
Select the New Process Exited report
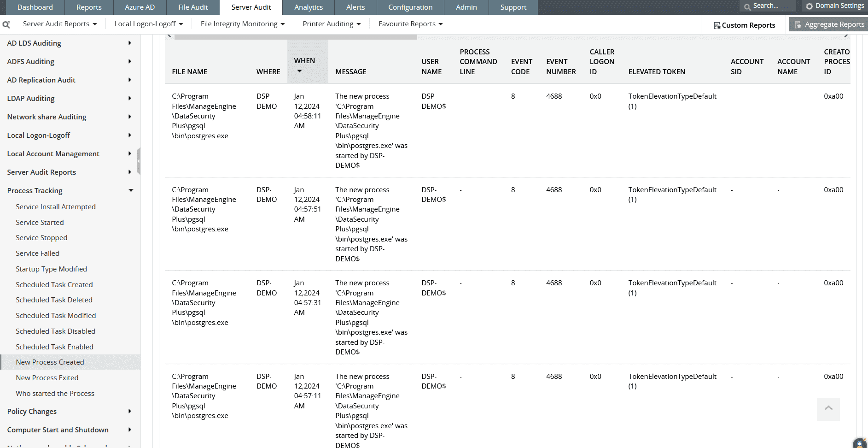click(x=47, y=377)
